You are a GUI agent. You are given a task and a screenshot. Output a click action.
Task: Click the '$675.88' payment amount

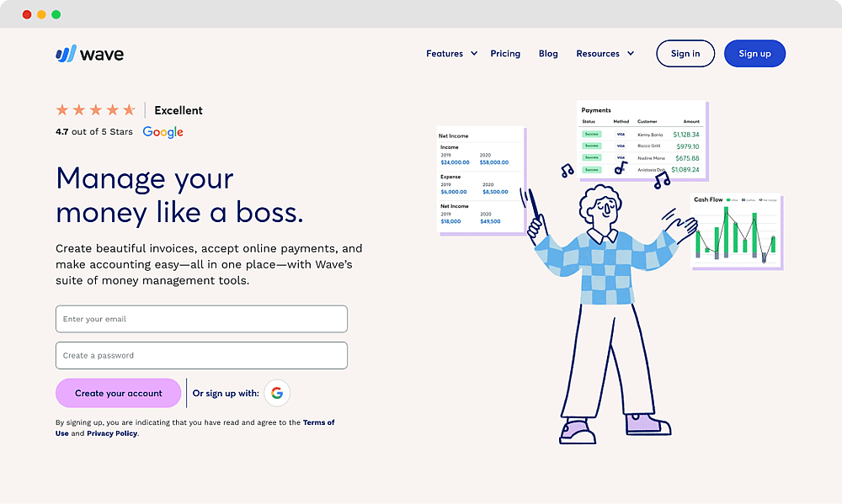coord(687,158)
